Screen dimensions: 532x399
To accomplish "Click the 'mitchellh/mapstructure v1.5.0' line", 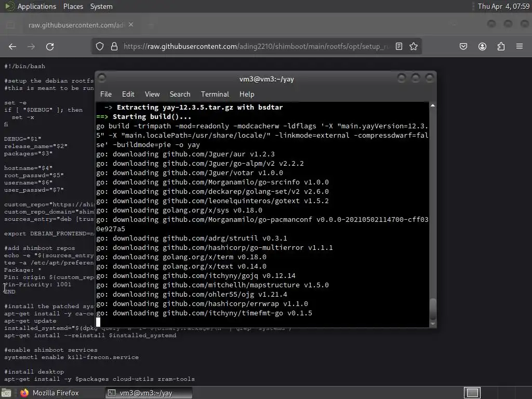I will (x=212, y=285).
